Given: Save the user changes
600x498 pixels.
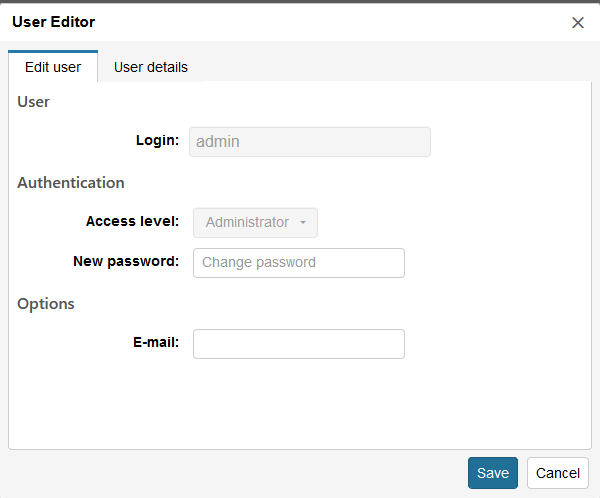Looking at the screenshot, I should pyautogui.click(x=492, y=473).
